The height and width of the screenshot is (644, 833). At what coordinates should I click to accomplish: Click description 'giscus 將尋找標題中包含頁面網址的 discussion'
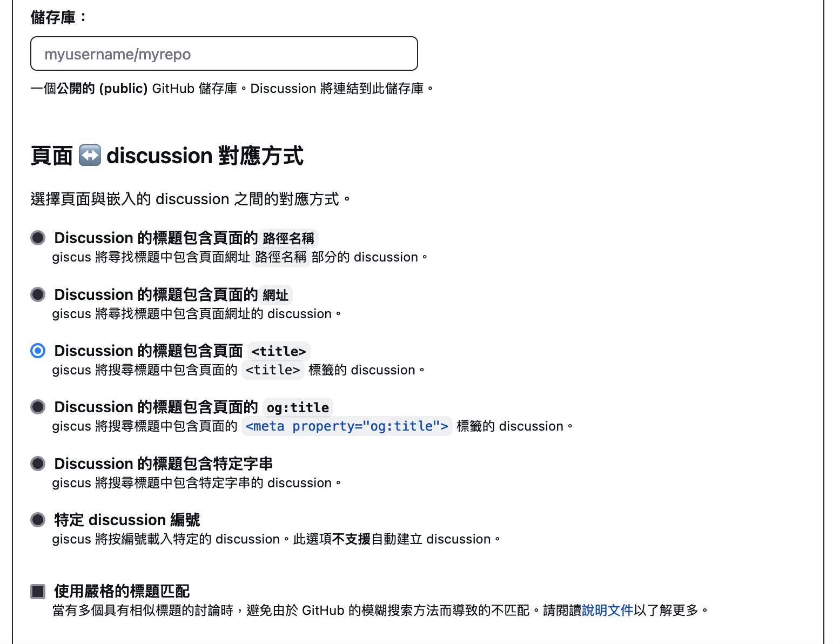[197, 314]
